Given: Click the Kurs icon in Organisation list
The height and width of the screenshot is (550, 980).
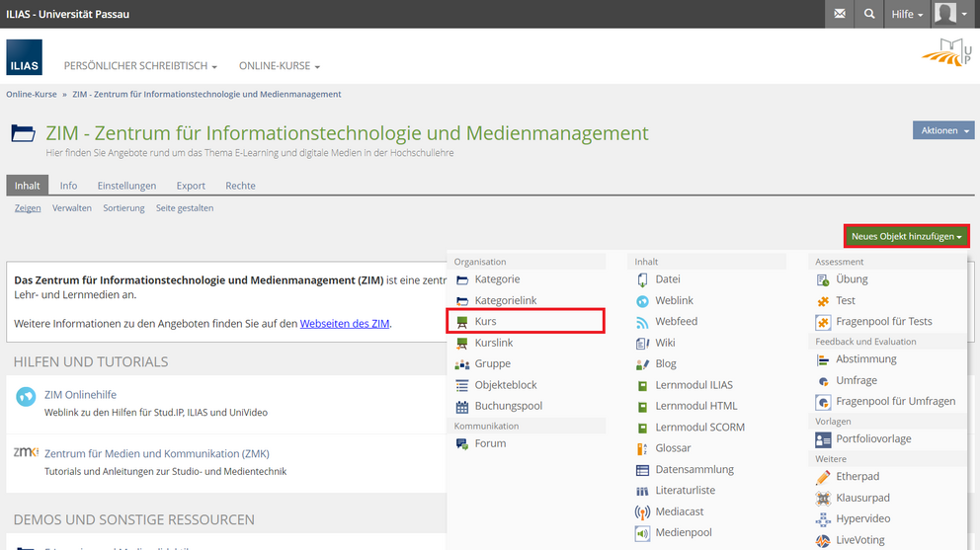Looking at the screenshot, I should 462,322.
